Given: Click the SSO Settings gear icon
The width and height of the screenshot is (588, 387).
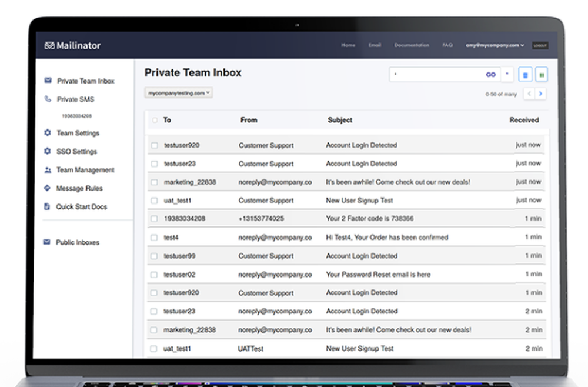Looking at the screenshot, I should tap(47, 151).
